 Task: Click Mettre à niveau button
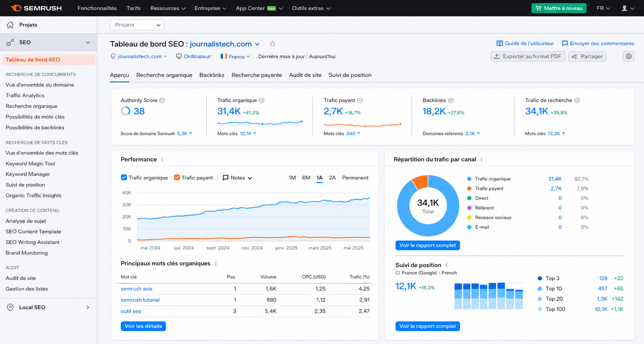559,8
